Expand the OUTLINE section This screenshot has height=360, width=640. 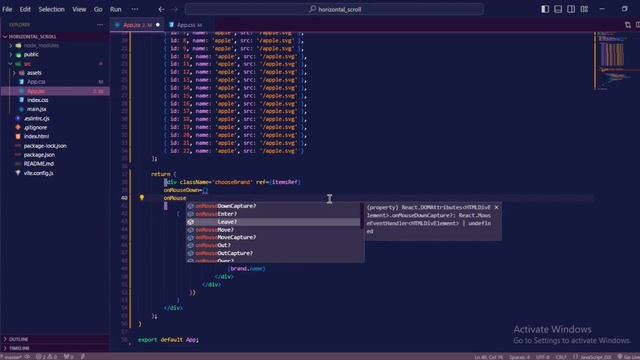click(55, 339)
